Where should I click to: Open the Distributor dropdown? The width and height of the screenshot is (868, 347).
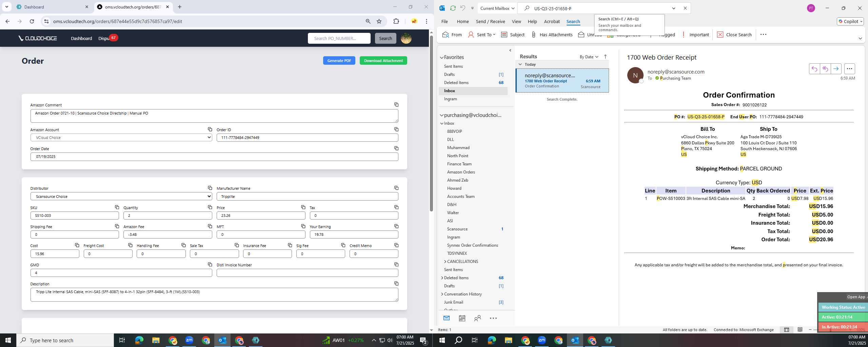click(121, 197)
